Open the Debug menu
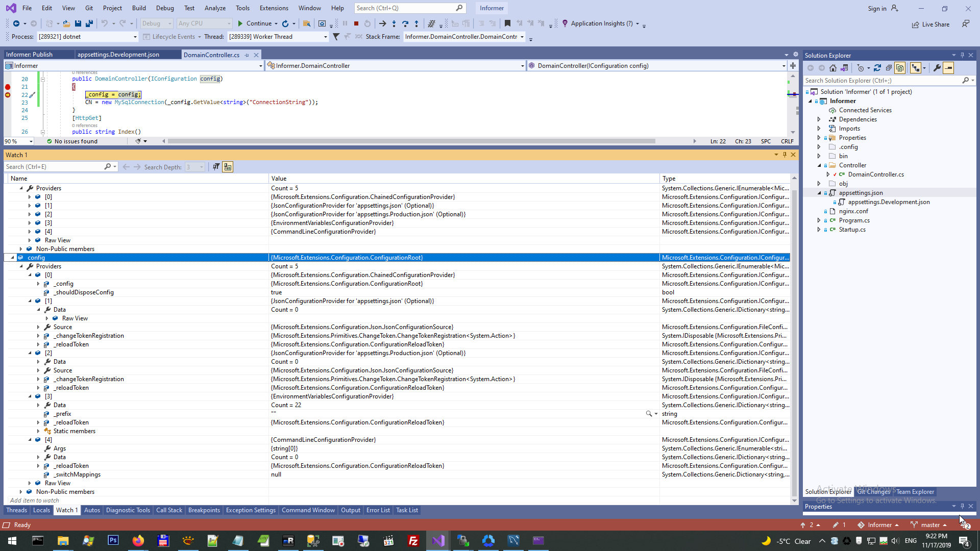 point(164,8)
